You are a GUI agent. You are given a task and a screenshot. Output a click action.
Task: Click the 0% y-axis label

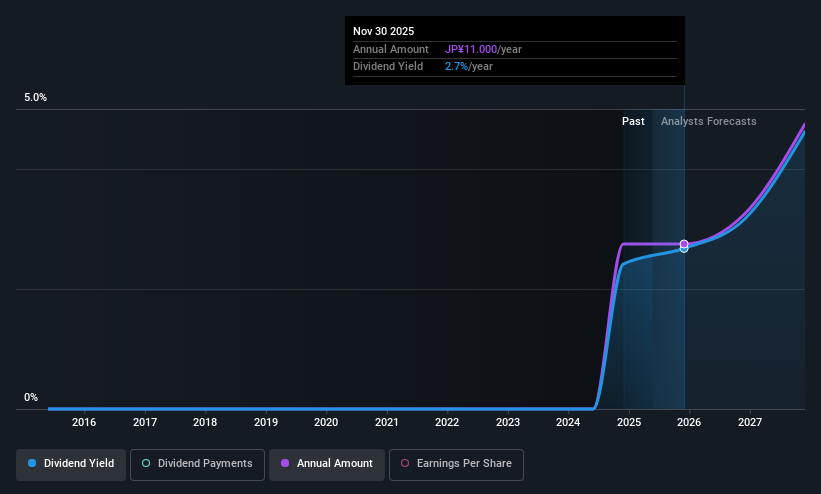point(31,398)
